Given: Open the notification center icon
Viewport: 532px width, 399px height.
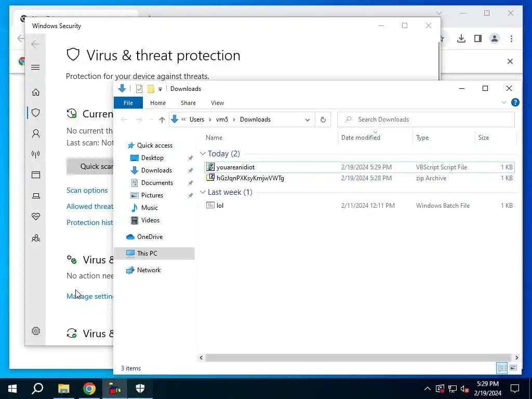Looking at the screenshot, I should click(515, 389).
